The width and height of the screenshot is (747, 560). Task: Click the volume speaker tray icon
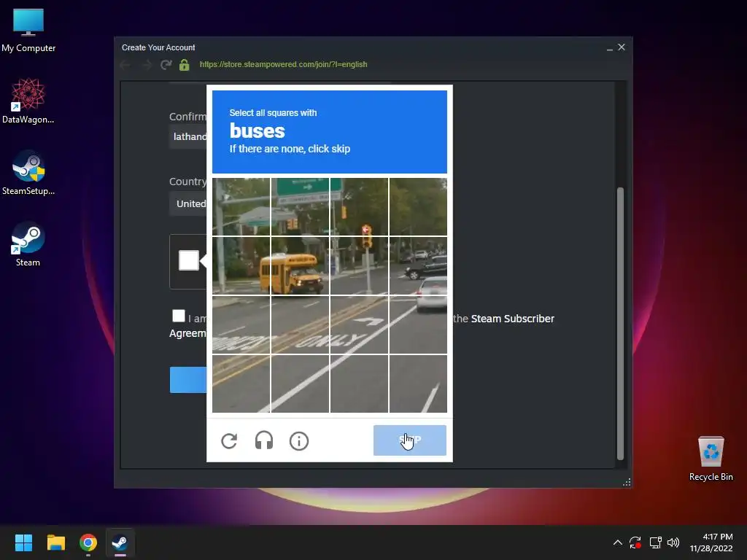(673, 542)
